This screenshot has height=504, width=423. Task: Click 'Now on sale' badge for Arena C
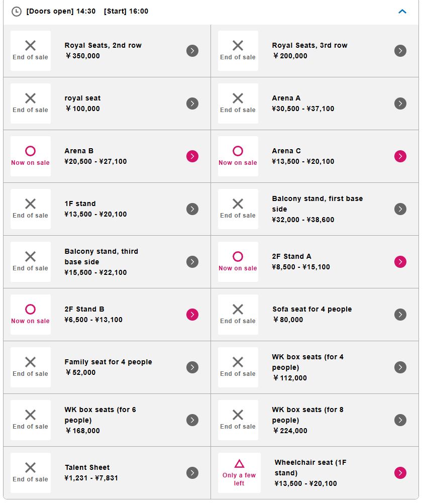click(238, 156)
